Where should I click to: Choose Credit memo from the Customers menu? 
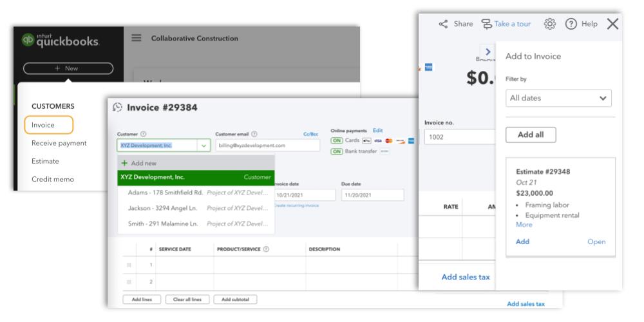[53, 179]
